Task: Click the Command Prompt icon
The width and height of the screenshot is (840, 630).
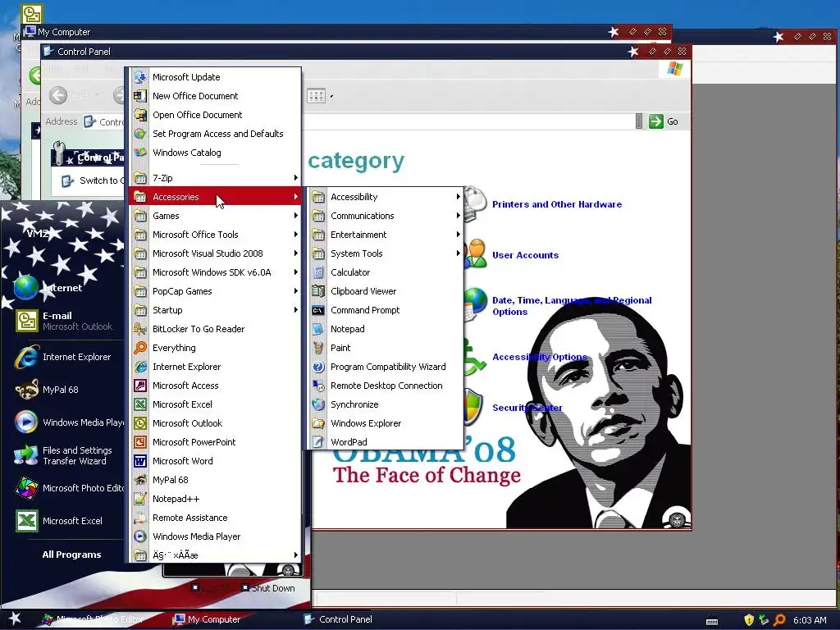Action: pos(318,310)
